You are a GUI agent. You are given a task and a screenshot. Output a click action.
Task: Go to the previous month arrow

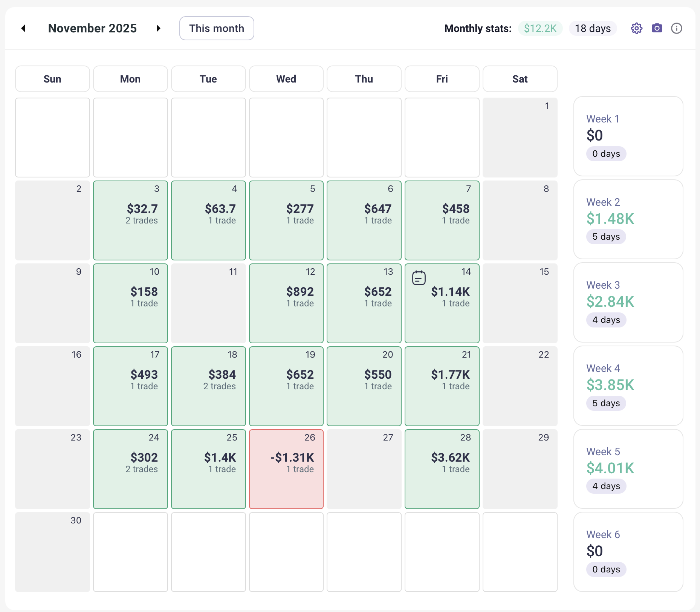point(23,28)
